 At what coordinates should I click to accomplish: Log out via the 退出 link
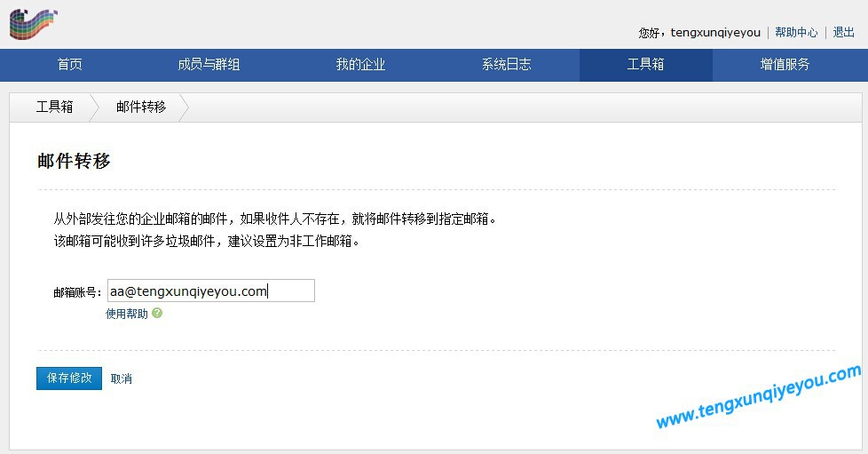[844, 32]
